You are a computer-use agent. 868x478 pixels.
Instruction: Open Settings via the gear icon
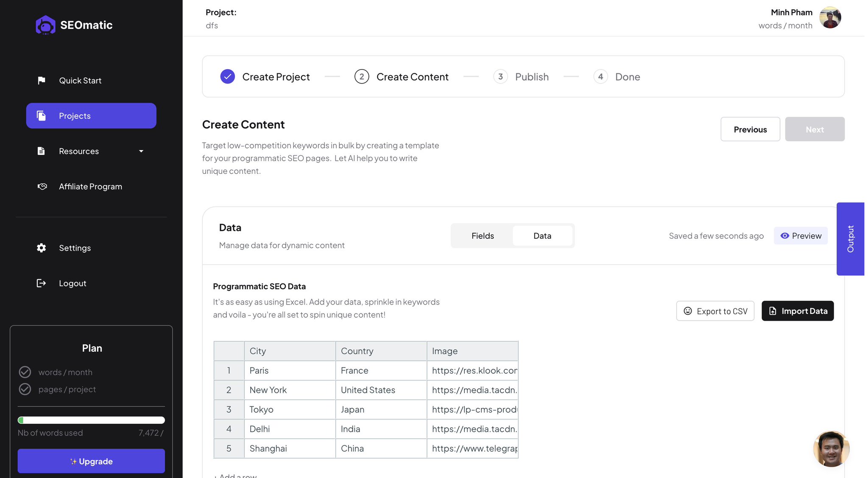pyautogui.click(x=41, y=248)
